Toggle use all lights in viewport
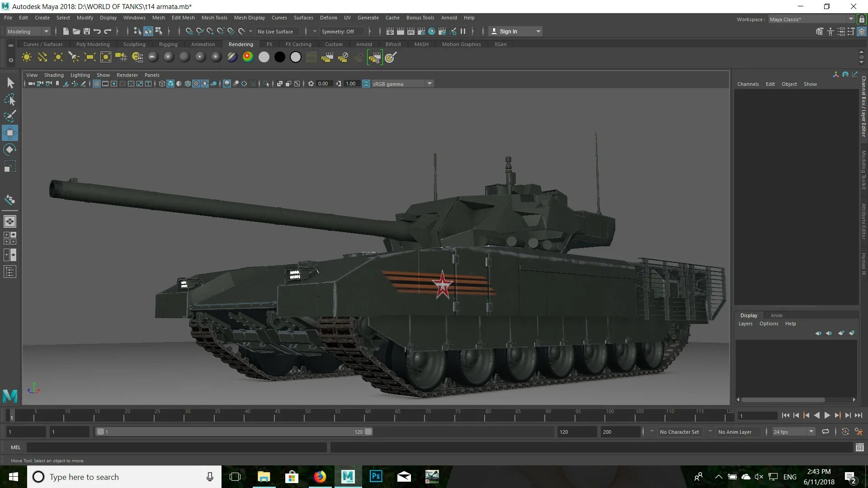 pyautogui.click(x=205, y=84)
